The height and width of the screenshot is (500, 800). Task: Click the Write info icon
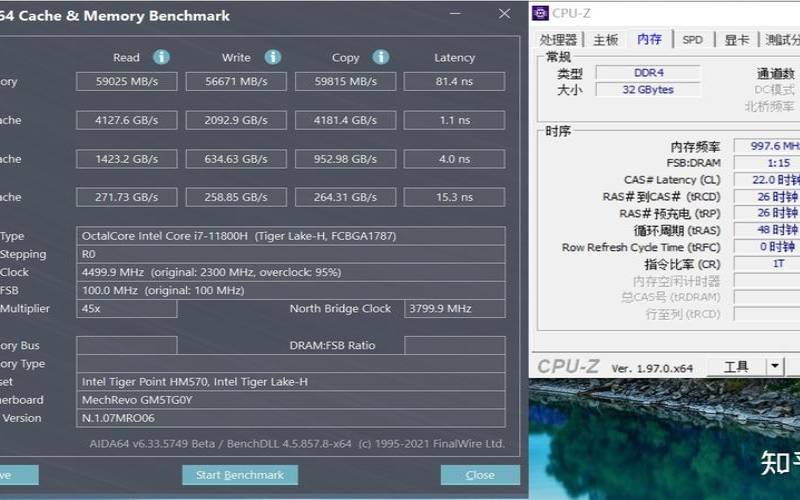(x=272, y=57)
